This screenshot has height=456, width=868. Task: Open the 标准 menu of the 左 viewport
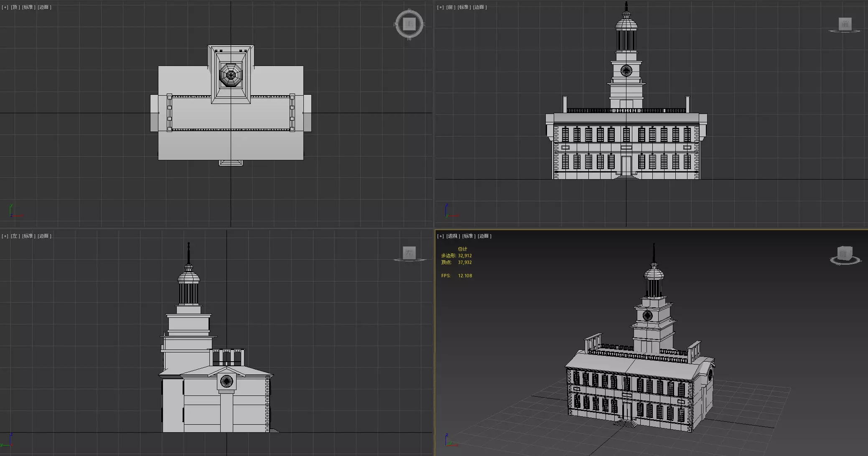(x=28, y=236)
